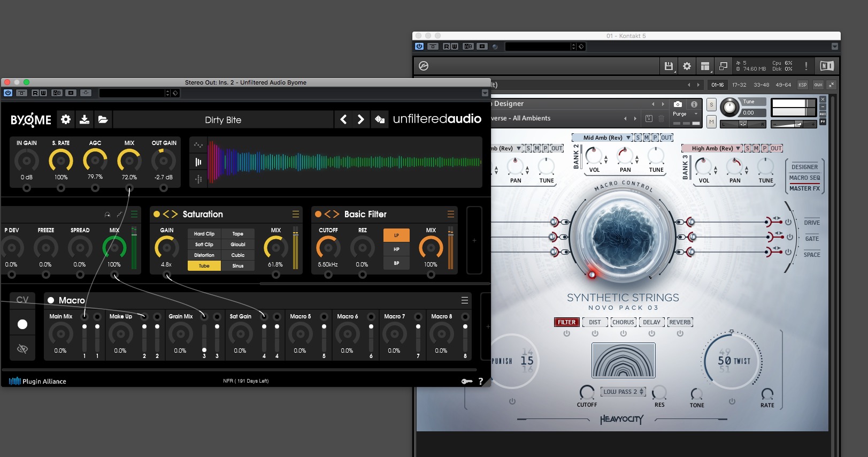The image size is (868, 457).
Task: Toggle Basic Filter module enable dot
Action: tap(318, 214)
